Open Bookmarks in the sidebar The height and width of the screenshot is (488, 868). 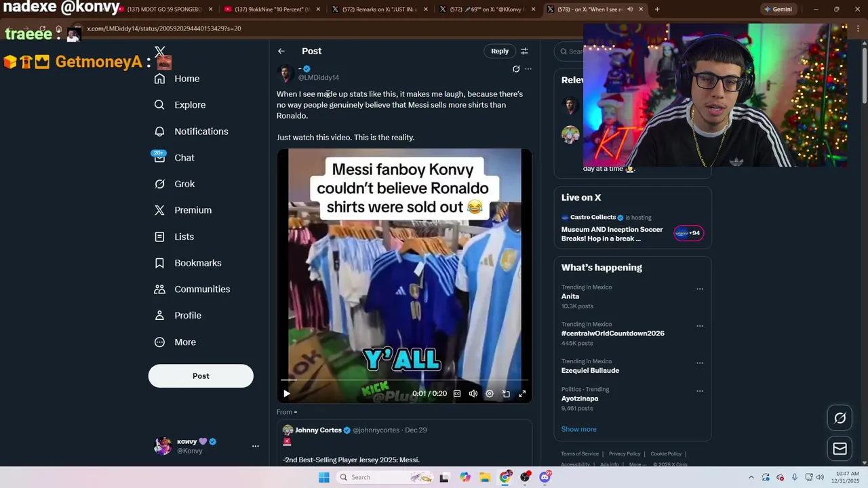click(188, 263)
